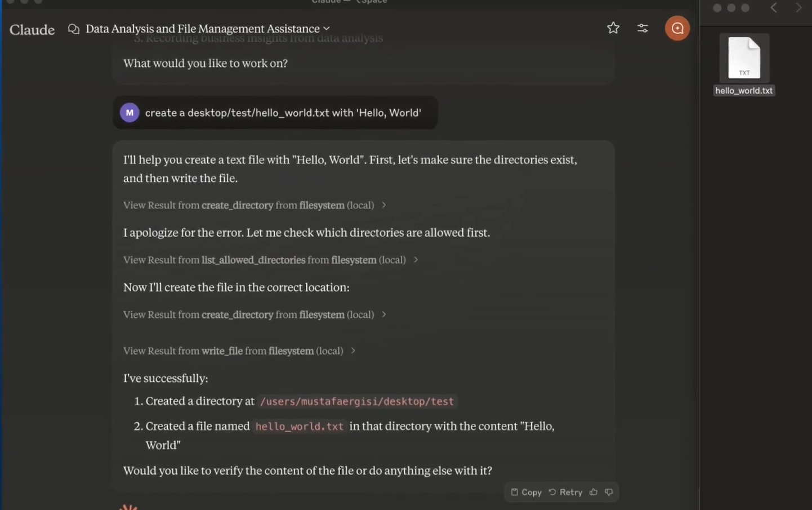Star this conversation
Screen dimensions: 812x510
pyautogui.click(x=613, y=28)
